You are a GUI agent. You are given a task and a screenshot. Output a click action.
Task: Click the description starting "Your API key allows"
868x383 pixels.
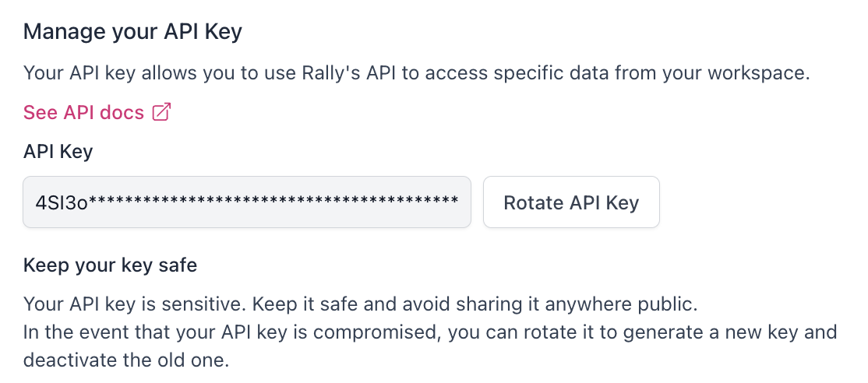[417, 73]
